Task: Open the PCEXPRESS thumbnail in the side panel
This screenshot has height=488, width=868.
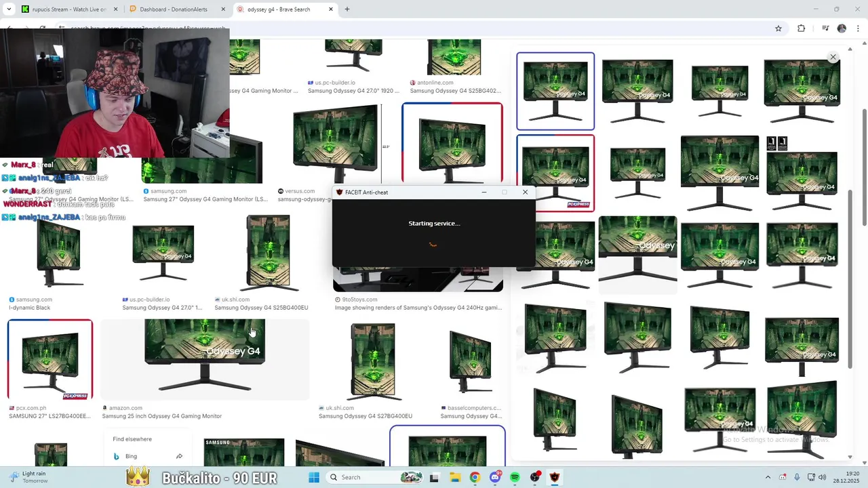Action: (x=555, y=173)
